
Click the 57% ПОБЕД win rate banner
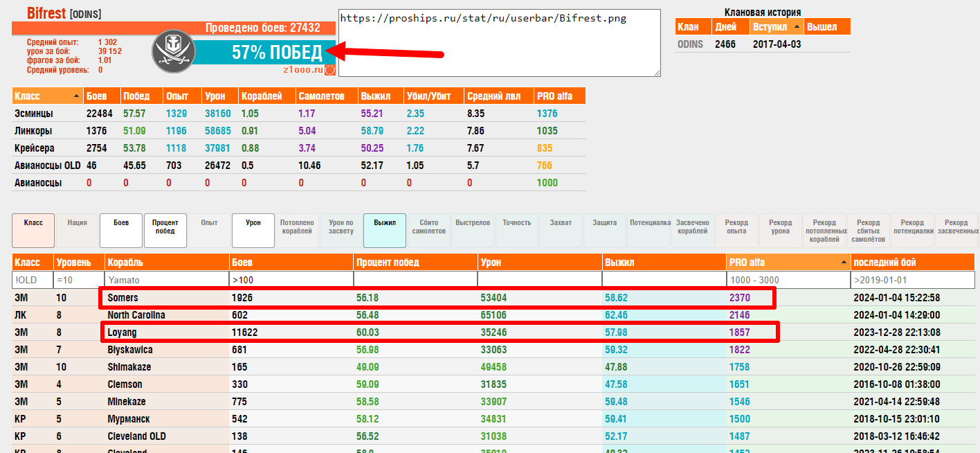263,52
